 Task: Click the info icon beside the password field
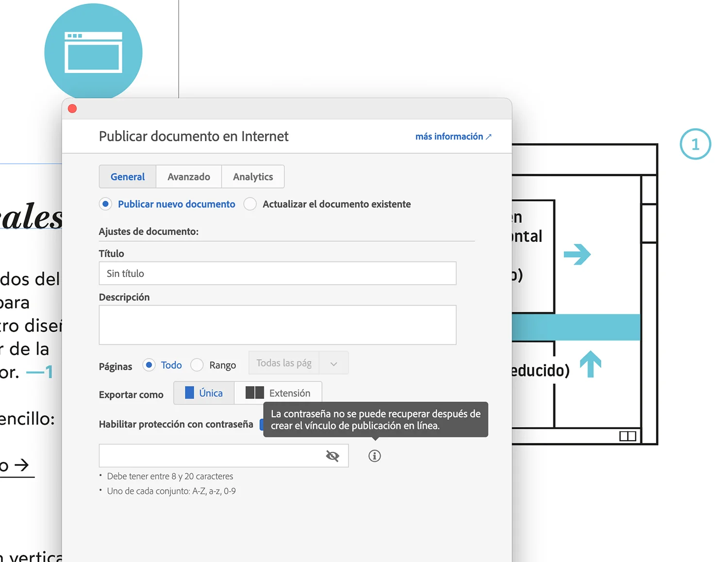(x=374, y=456)
